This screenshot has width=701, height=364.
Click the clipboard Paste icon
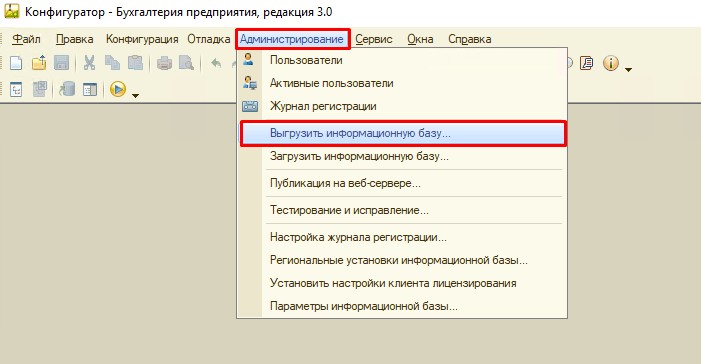135,63
